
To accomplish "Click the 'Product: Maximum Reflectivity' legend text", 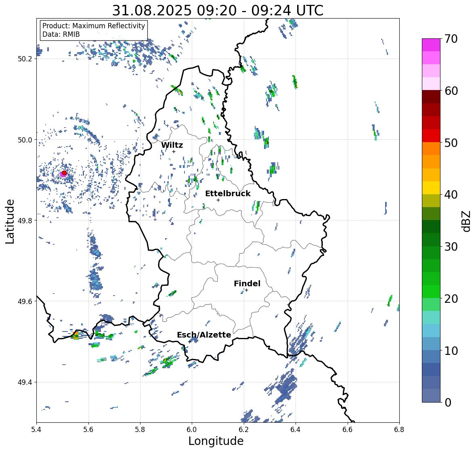I will tap(94, 26).
